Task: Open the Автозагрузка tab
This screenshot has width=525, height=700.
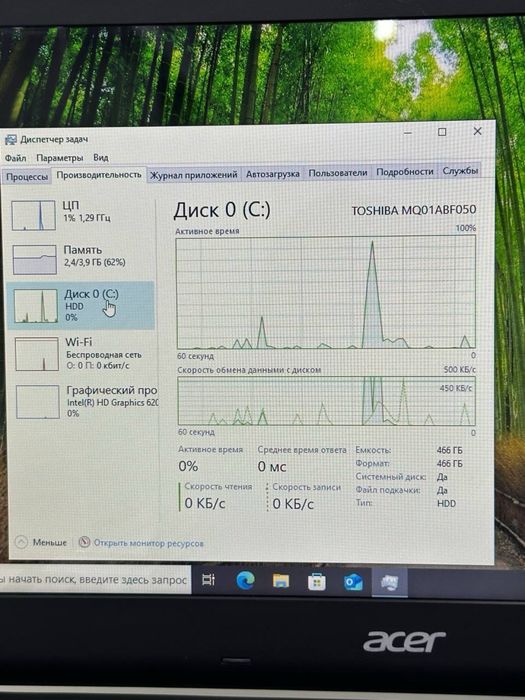Action: pos(272,174)
